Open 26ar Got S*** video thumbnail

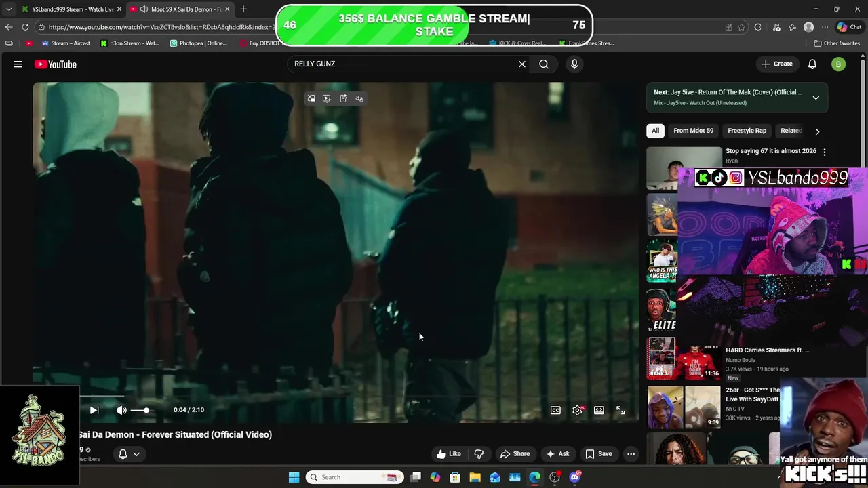tap(684, 407)
